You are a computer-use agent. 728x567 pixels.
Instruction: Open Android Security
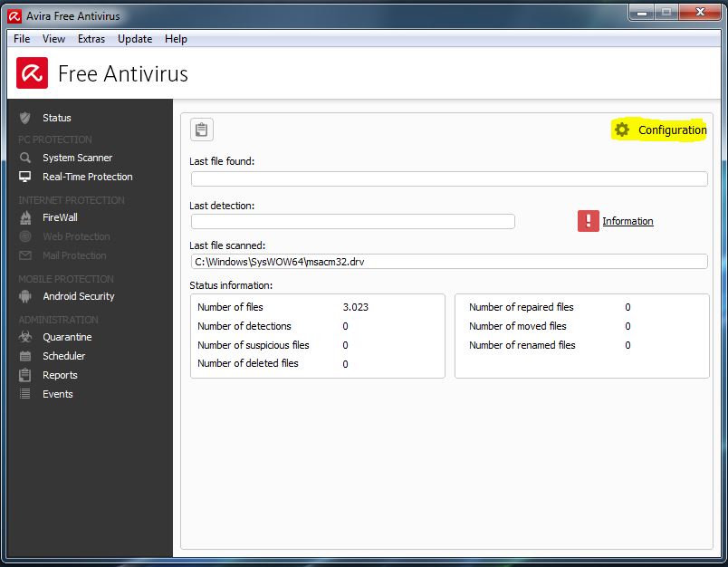78,296
